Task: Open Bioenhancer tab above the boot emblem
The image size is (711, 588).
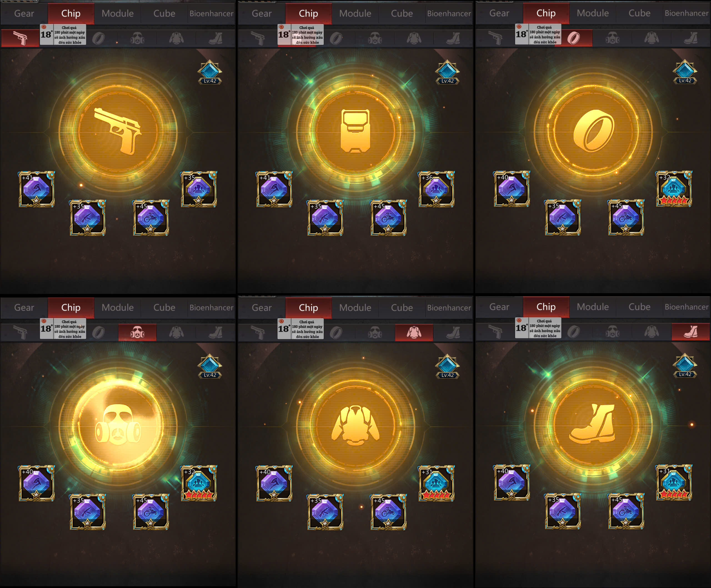Action: tap(686, 307)
